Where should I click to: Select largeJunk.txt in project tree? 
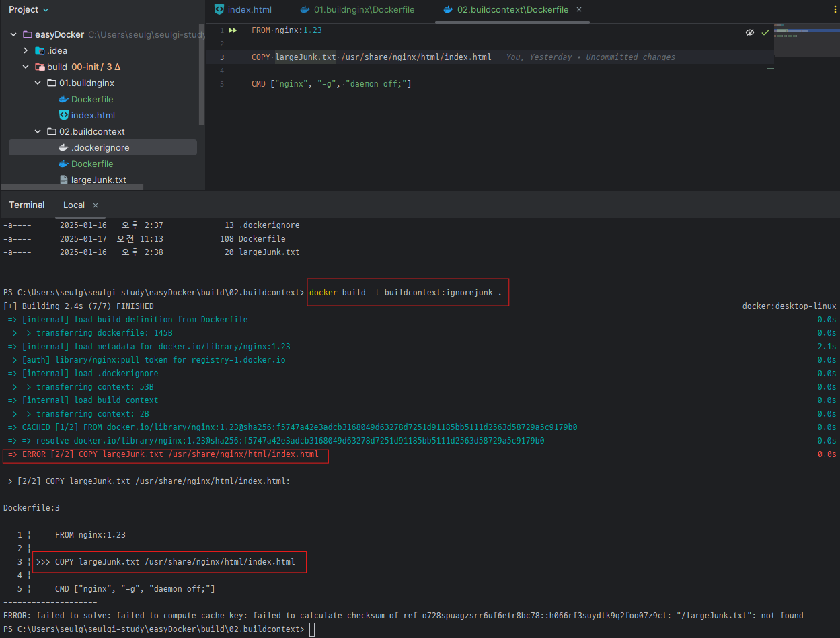(99, 180)
